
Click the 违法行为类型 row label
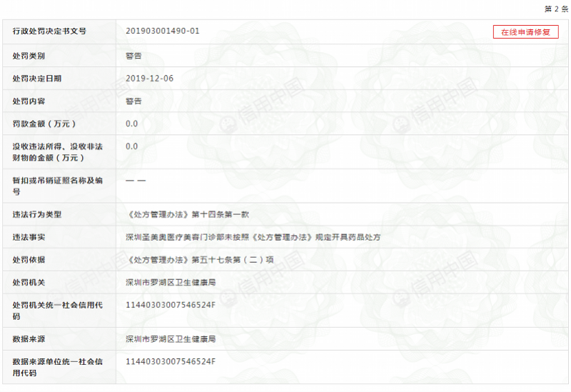pyautogui.click(x=37, y=214)
